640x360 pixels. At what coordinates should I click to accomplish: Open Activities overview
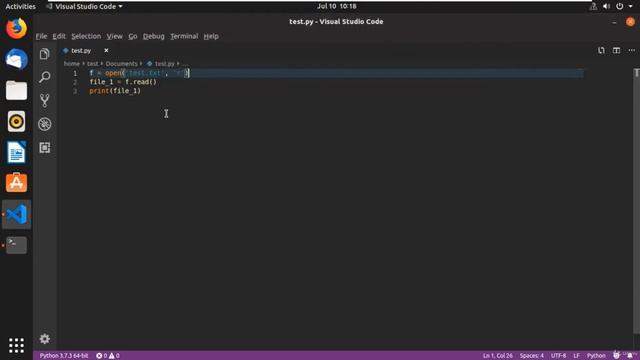point(20,7)
